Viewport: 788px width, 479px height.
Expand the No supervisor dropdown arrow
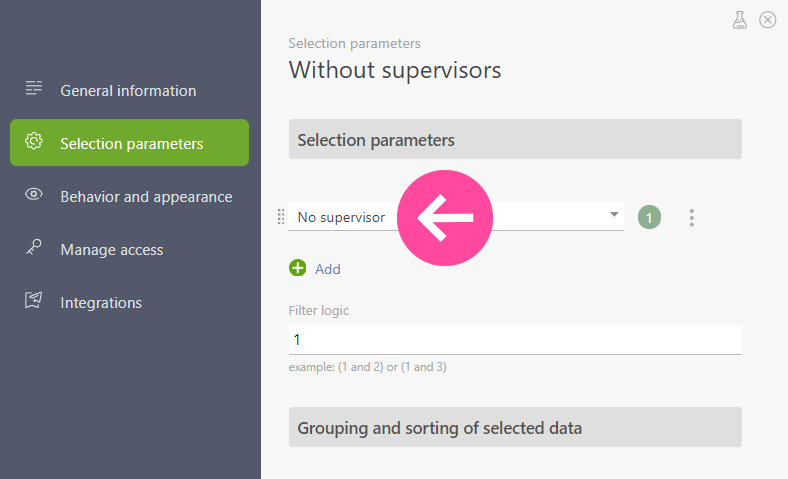pyautogui.click(x=614, y=215)
